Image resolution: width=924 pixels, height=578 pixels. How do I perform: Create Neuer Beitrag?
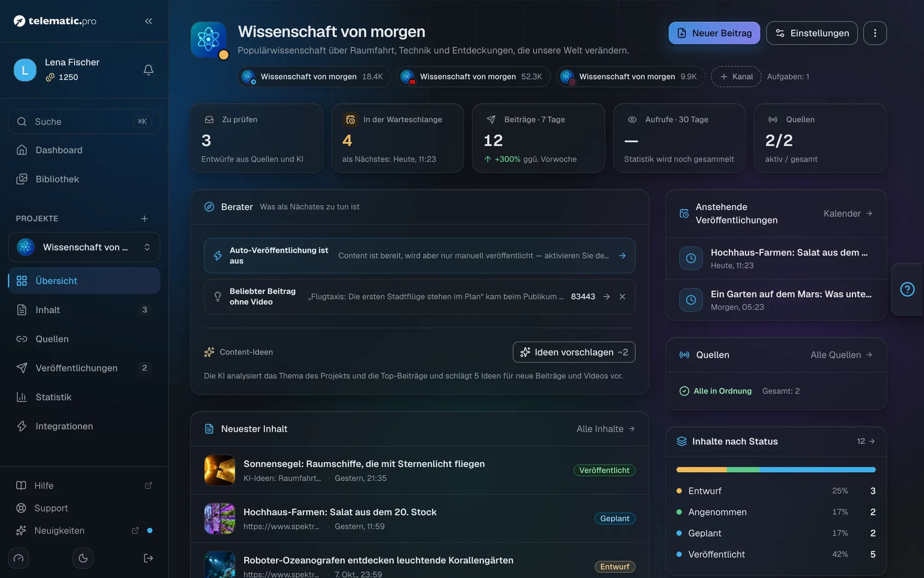(714, 33)
